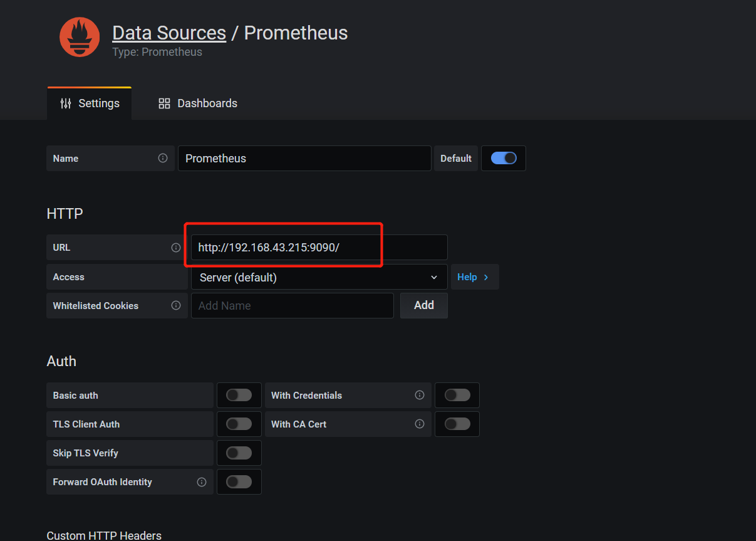Enable the Basic auth toggle
756x541 pixels.
pyautogui.click(x=239, y=395)
